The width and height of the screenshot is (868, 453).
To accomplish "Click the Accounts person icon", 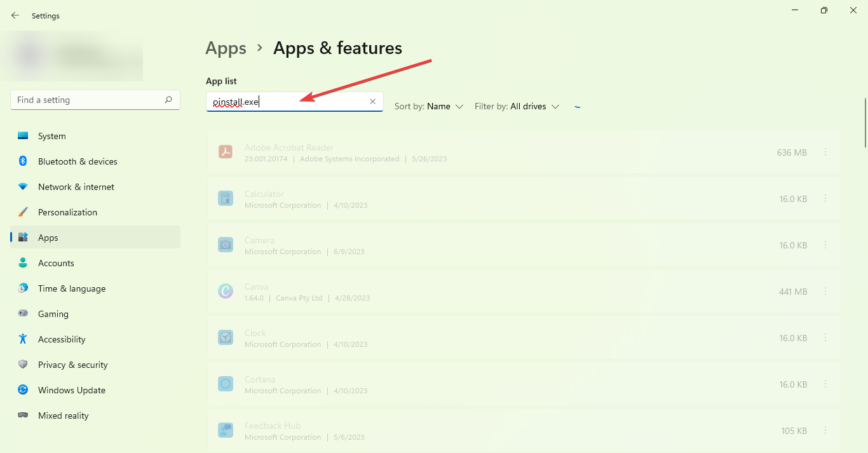I will pyautogui.click(x=23, y=263).
